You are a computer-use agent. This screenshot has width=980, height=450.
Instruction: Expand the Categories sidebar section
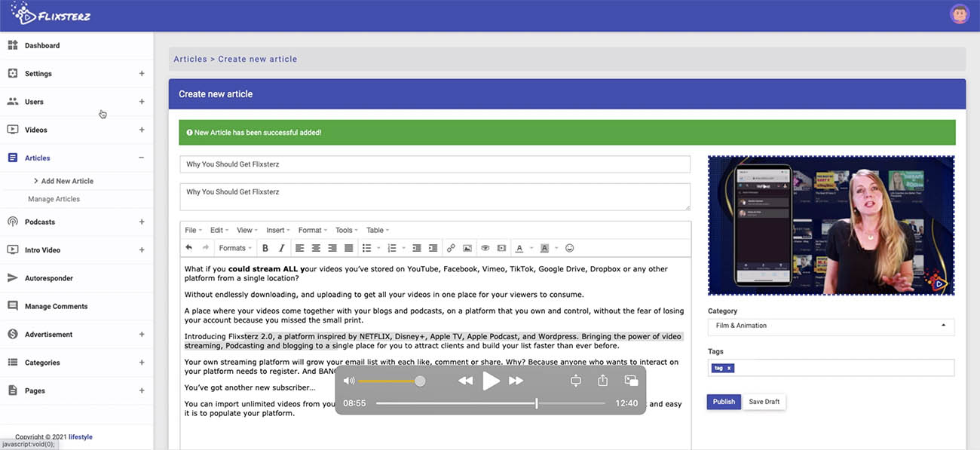click(142, 363)
